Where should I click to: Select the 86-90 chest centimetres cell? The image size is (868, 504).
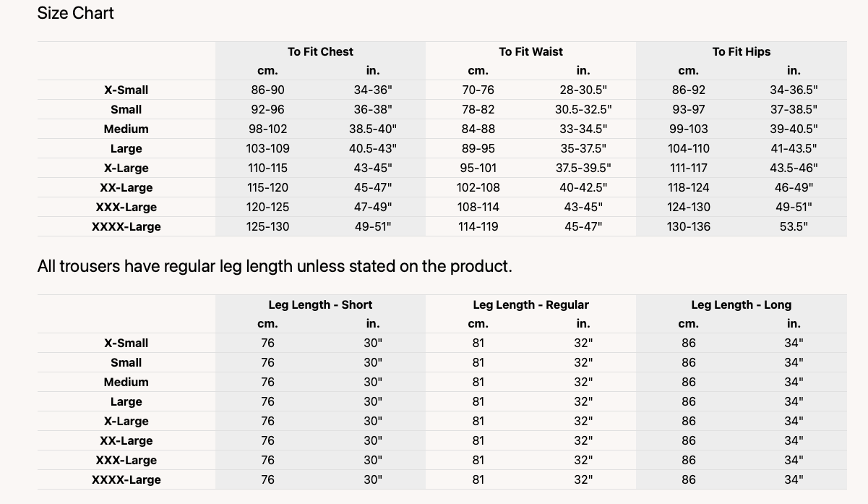[267, 90]
